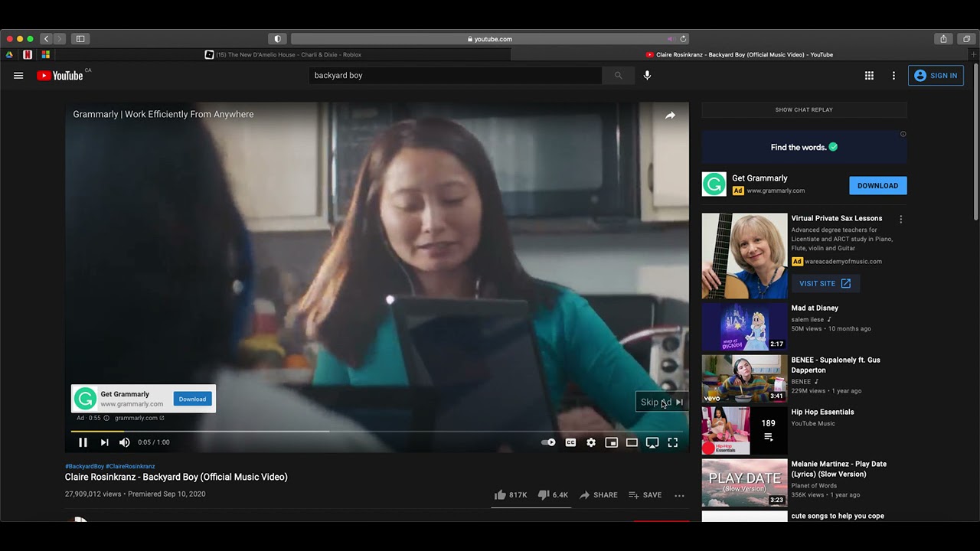The width and height of the screenshot is (980, 551).
Task: Go back in Safari
Action: click(46, 39)
